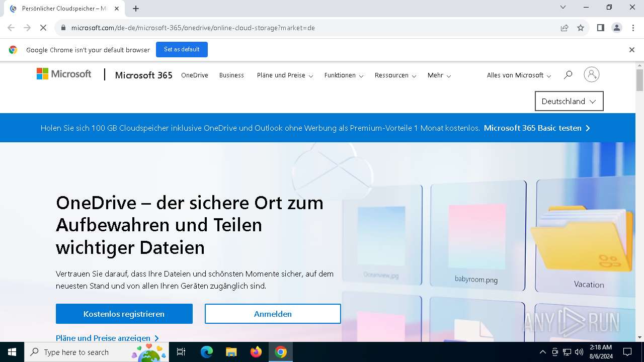644x362 pixels.
Task: Expand the Ressourcen menu
Action: click(x=395, y=75)
